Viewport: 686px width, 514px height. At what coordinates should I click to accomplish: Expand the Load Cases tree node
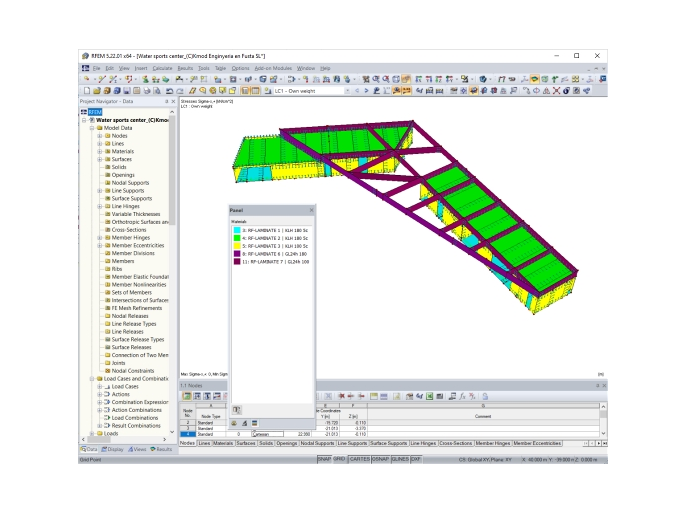[x=100, y=387]
